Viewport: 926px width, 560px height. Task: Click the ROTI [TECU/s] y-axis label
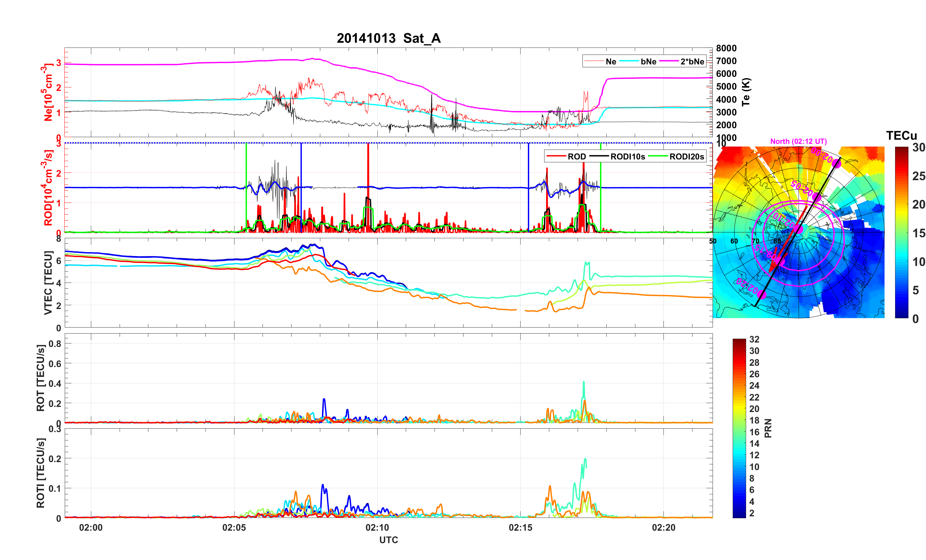point(41,473)
